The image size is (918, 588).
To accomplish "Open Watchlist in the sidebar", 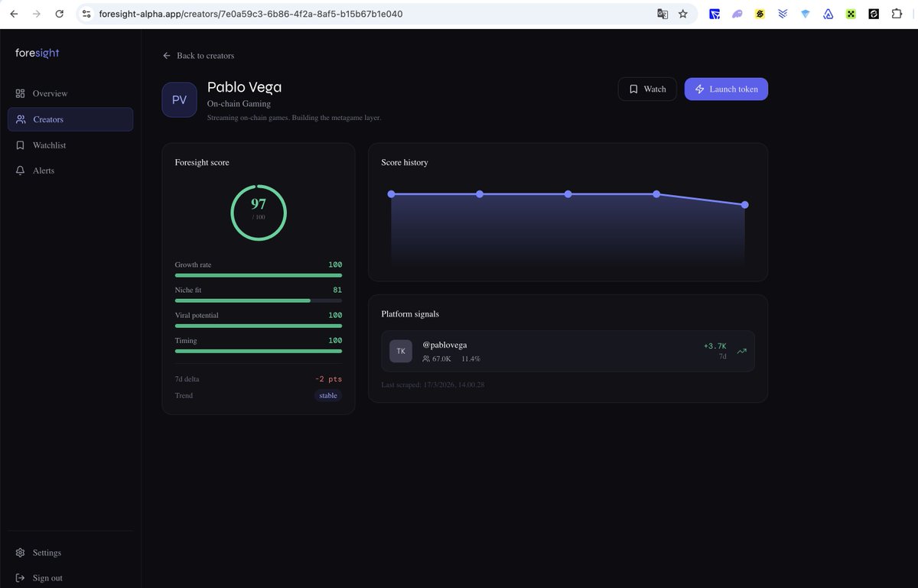I will pos(70,145).
